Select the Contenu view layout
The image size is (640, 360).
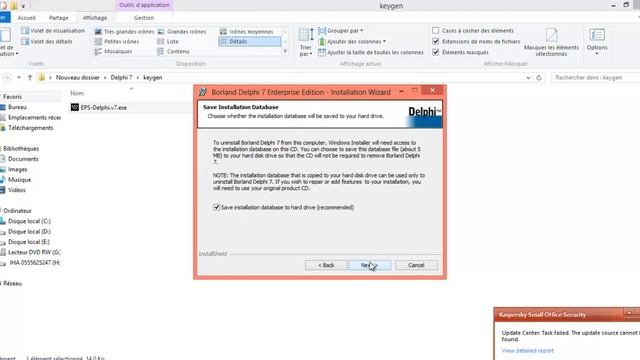[x=173, y=51]
